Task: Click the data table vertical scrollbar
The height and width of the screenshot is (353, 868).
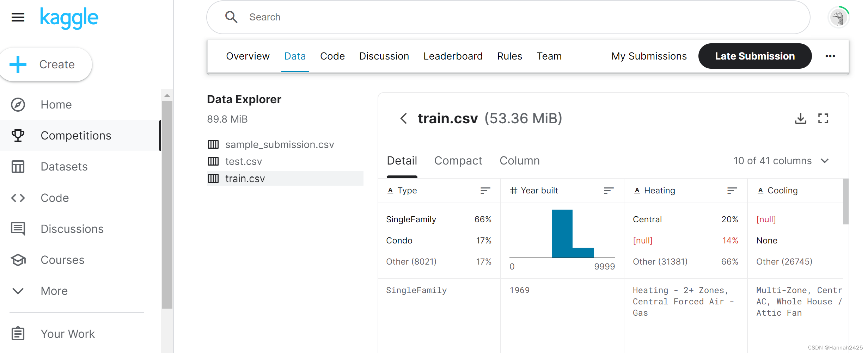Action: [845, 202]
